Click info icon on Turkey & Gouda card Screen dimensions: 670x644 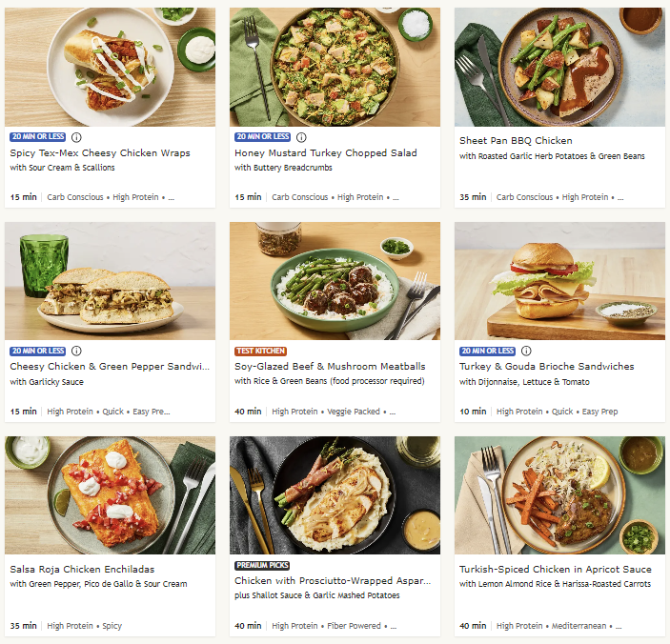526,351
